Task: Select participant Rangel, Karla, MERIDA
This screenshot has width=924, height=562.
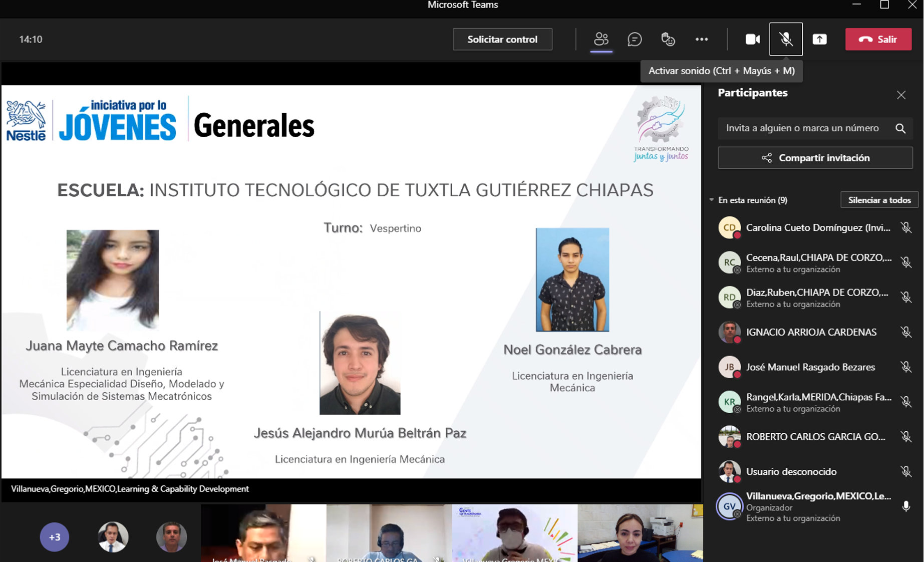Action: [815, 402]
